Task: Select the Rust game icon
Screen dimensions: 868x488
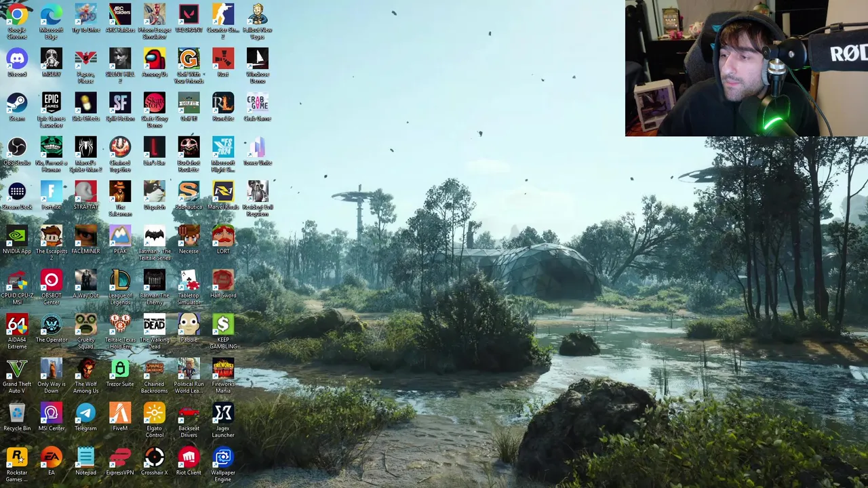Action: tap(223, 59)
